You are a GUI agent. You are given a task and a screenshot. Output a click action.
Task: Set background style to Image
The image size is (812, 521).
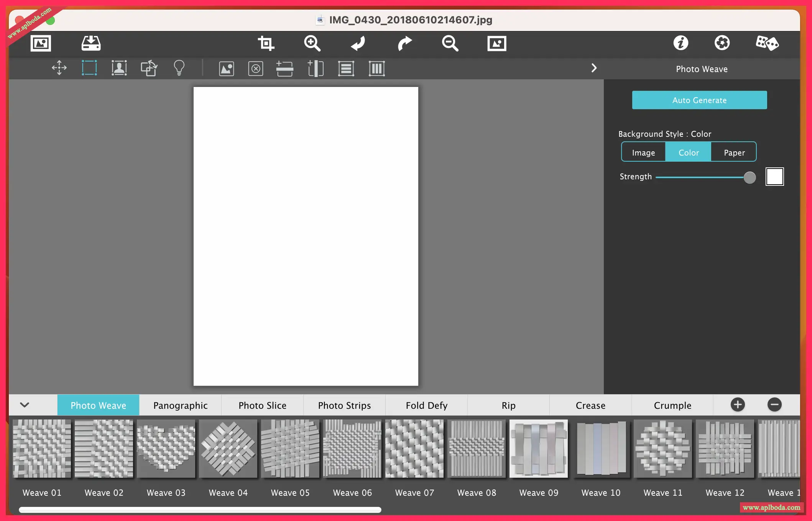click(x=643, y=152)
